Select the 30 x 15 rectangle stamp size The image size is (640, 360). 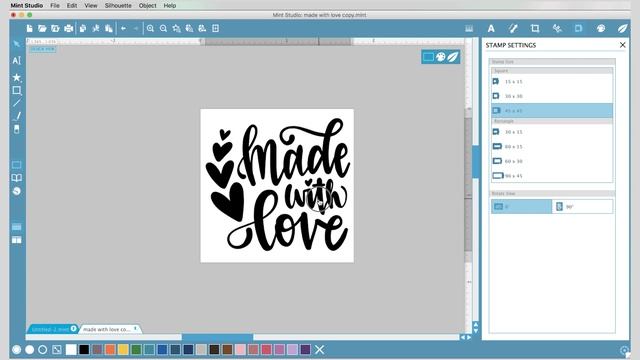[x=552, y=132]
